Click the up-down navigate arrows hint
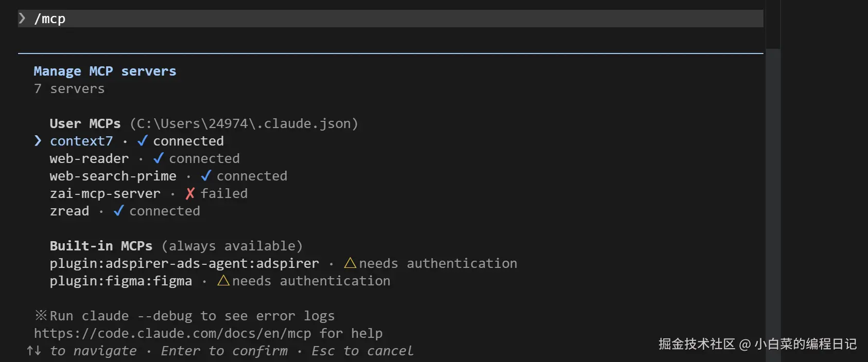Viewport: 868px width, 362px height. [x=34, y=351]
